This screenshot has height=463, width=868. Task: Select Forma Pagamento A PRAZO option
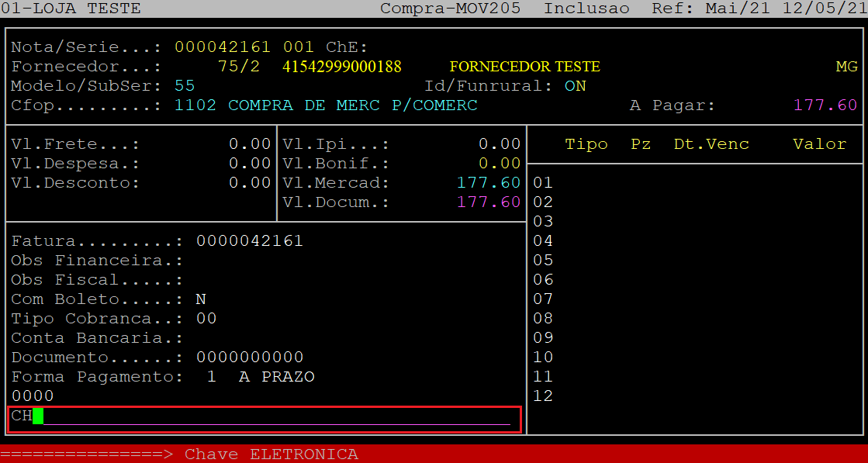277,377
